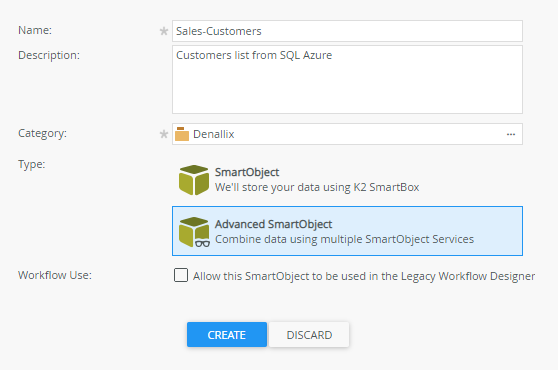Open the category browser via ellipsis button
Image resolution: width=558 pixels, height=370 pixels.
coord(511,134)
